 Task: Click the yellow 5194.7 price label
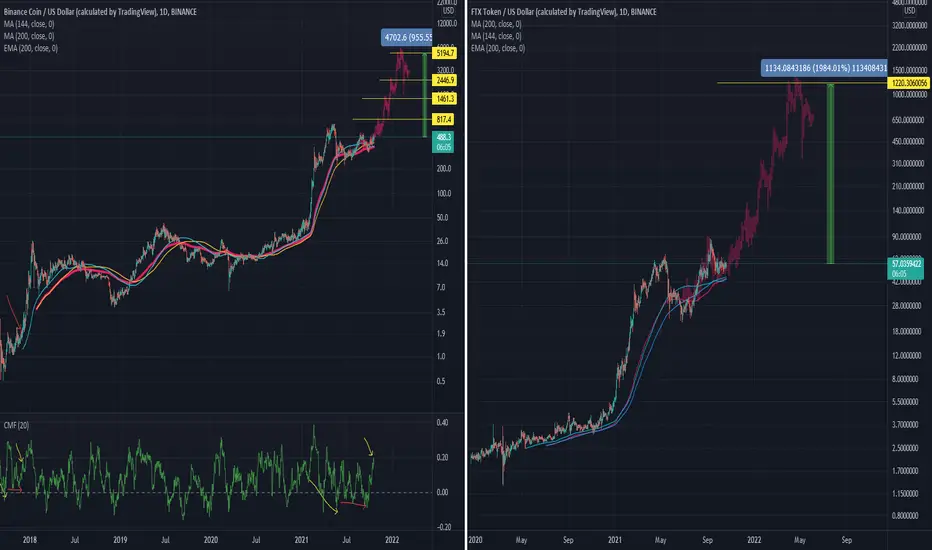pyautogui.click(x=445, y=53)
